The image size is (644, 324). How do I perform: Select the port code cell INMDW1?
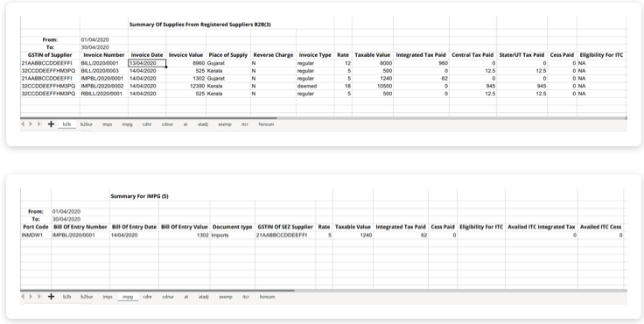point(36,236)
